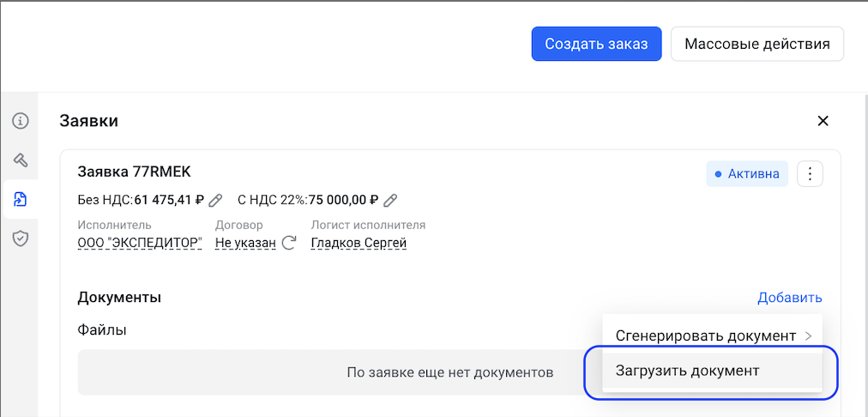The image size is (868, 417).
Task: Click the Добавить link in Документы
Action: 790,298
